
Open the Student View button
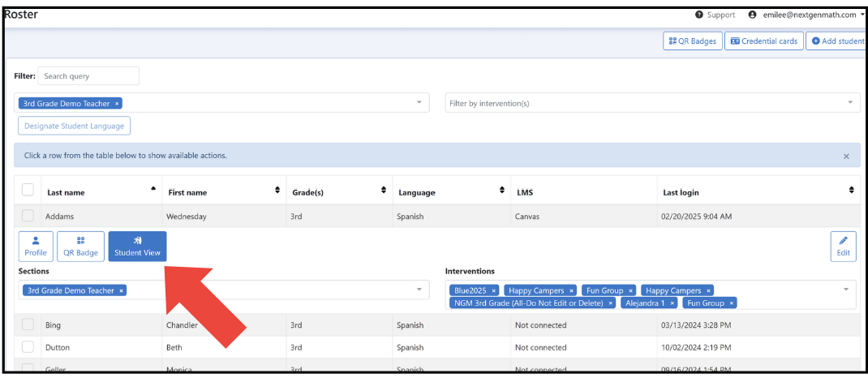click(137, 247)
